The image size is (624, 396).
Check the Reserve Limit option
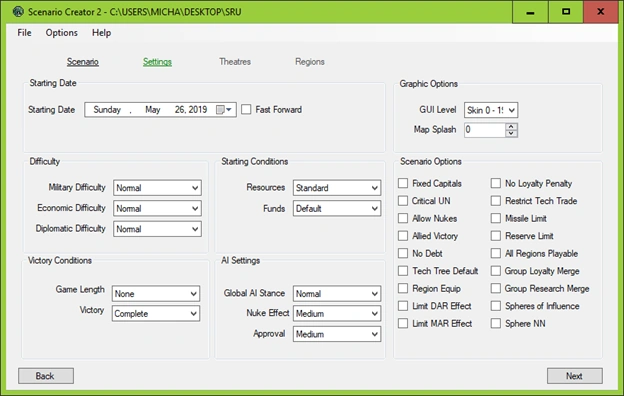[496, 236]
